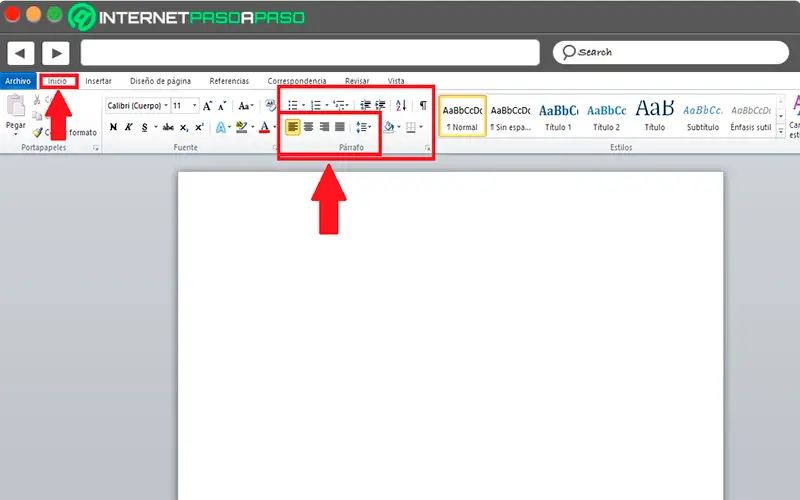Toggle align text left
This screenshot has height=500, width=800.
(292, 127)
